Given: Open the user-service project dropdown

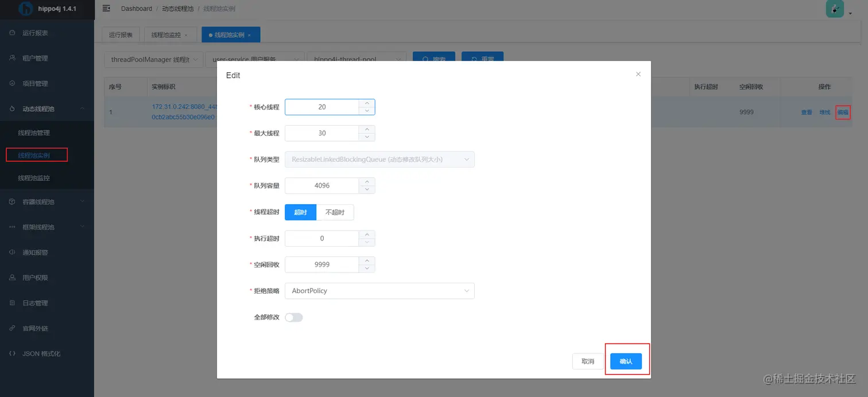Looking at the screenshot, I should point(255,60).
